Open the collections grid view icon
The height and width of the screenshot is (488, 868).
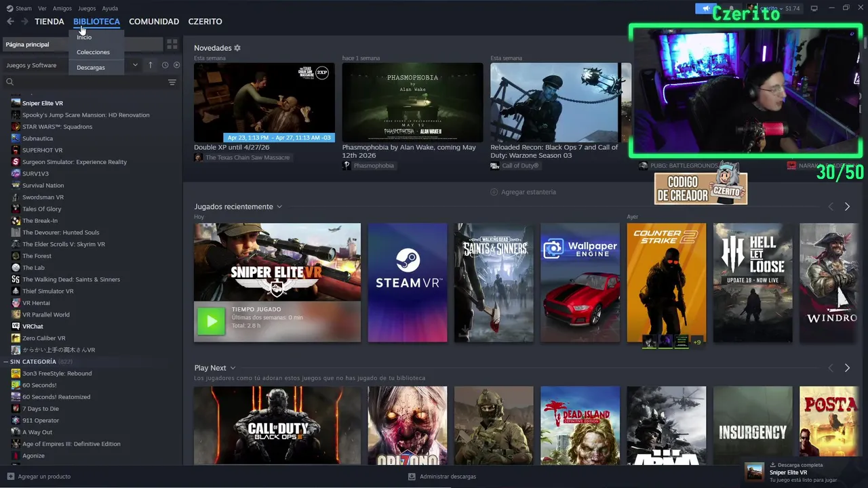(x=172, y=44)
